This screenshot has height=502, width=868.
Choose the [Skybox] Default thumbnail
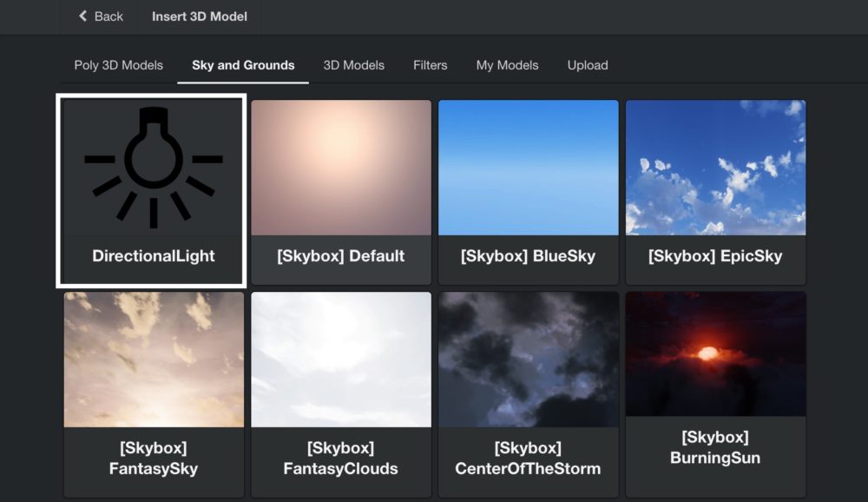(x=341, y=168)
